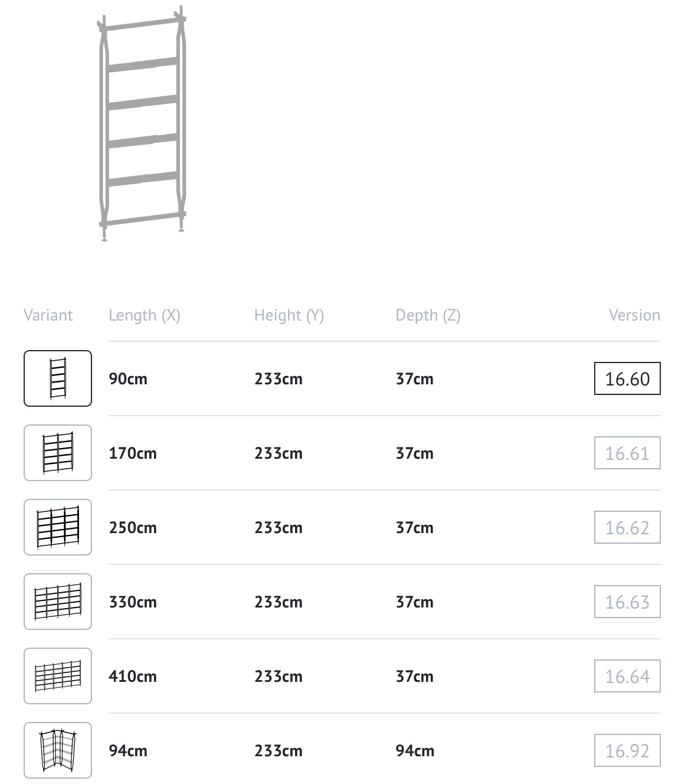Click the 94cm depth value
The height and width of the screenshot is (784, 675).
(x=415, y=751)
